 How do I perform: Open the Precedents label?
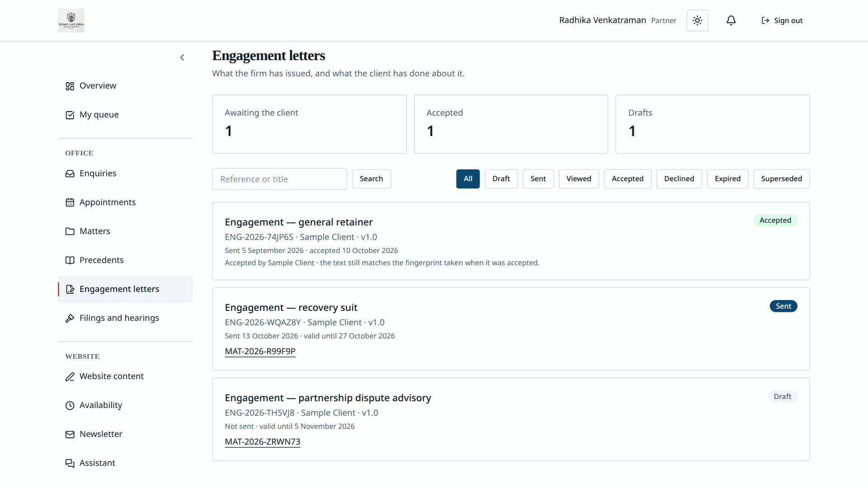click(x=102, y=260)
